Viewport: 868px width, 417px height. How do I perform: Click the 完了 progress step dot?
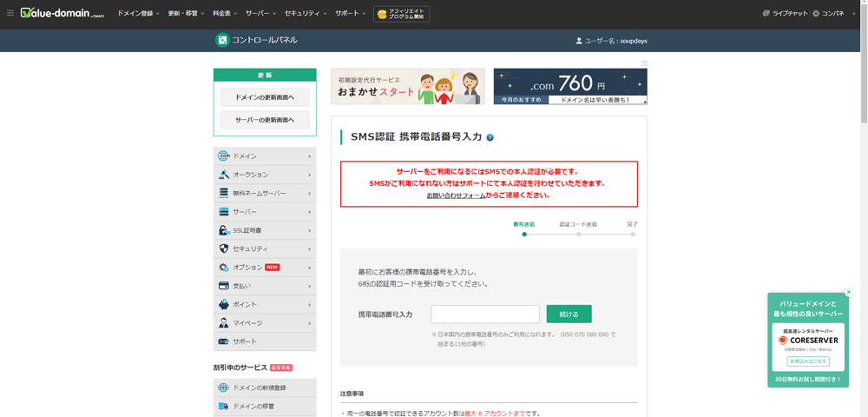tap(632, 235)
